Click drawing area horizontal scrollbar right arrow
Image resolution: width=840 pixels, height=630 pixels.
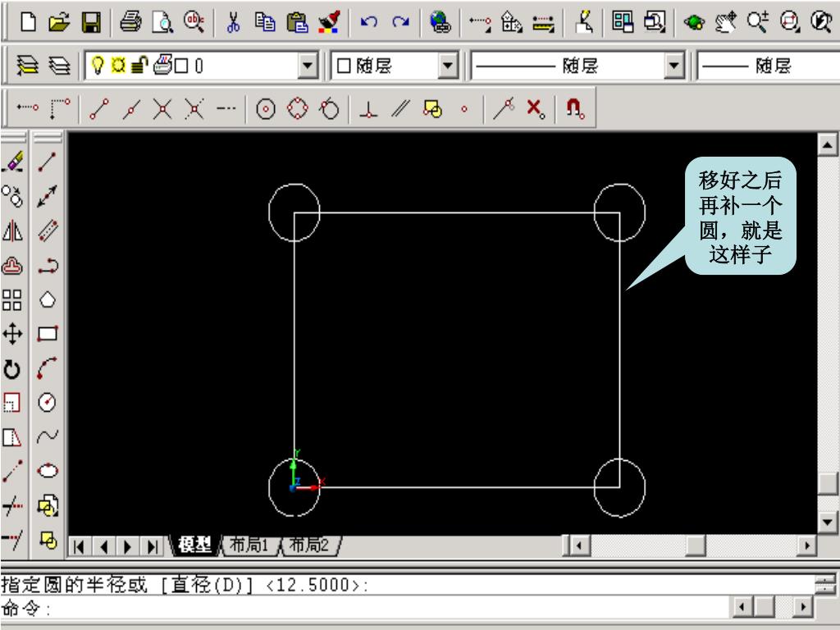click(806, 546)
